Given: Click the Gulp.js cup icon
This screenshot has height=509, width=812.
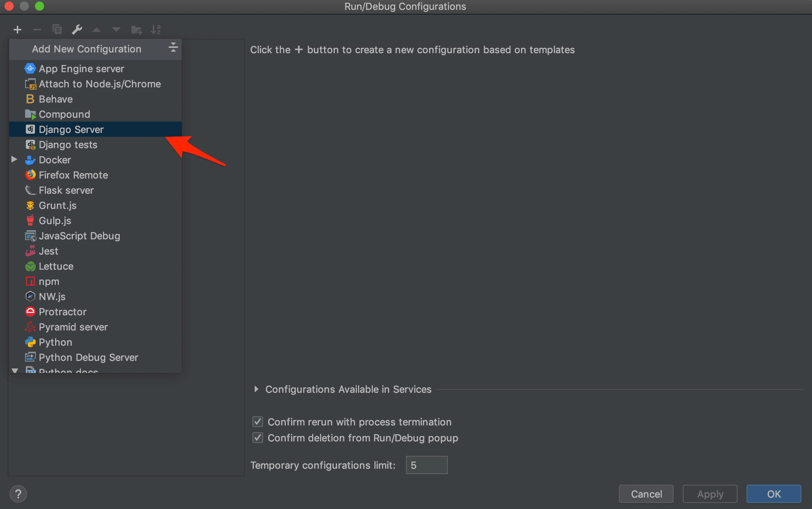Looking at the screenshot, I should pos(30,221).
